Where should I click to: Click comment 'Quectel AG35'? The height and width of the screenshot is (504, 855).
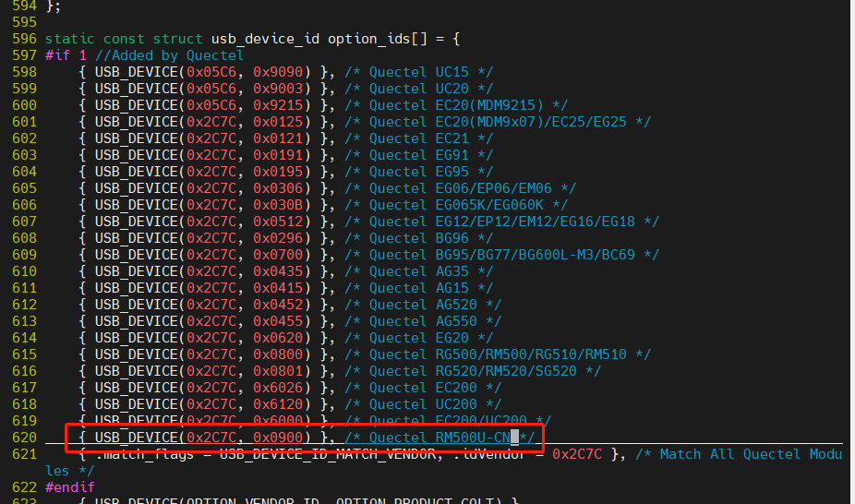pos(419,271)
